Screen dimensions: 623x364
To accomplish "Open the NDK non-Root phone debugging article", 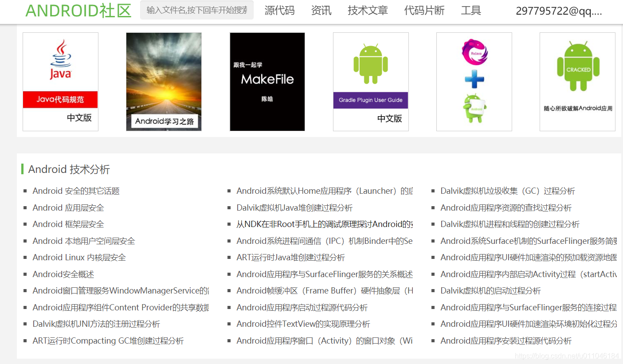I will click(x=325, y=224).
